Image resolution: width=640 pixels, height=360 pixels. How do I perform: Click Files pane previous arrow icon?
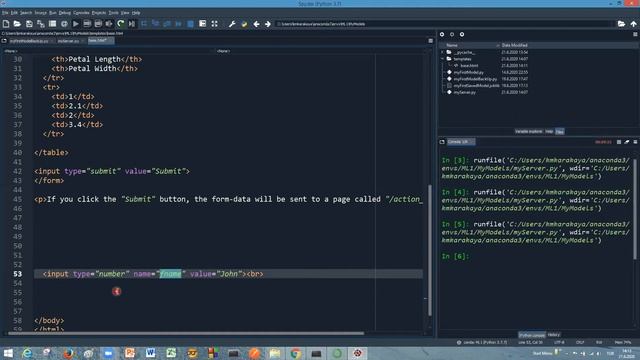(x=442, y=35)
